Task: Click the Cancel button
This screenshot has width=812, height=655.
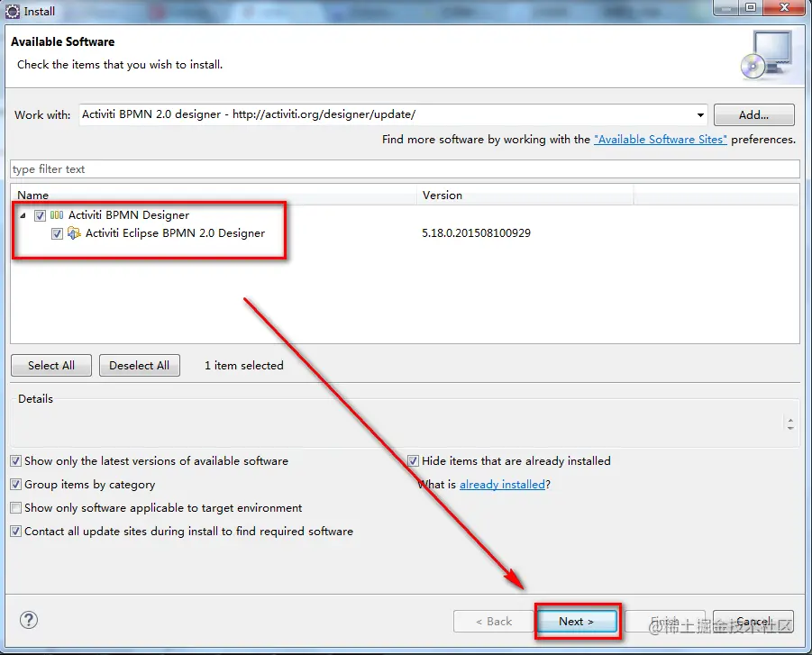Action: pos(753,622)
